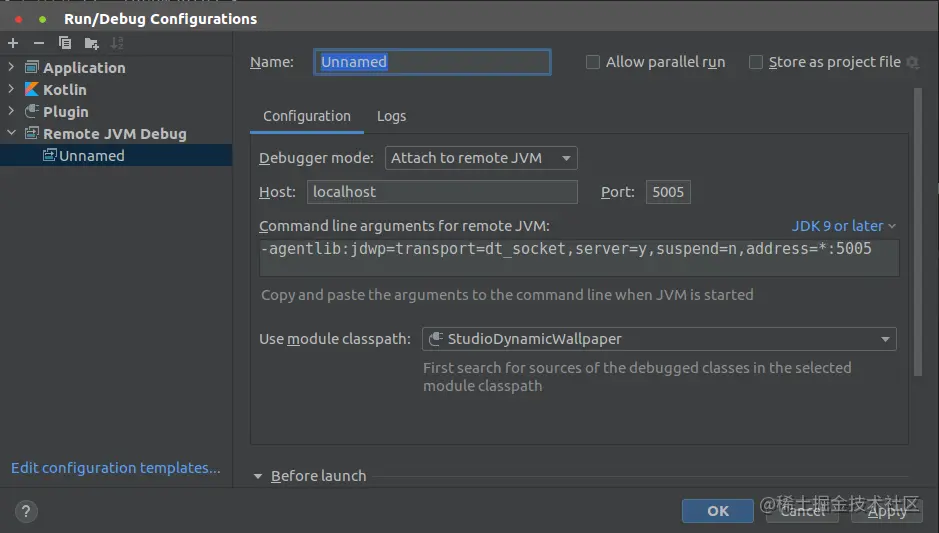
Task: Open the Debugger mode dropdown
Action: pos(481,158)
